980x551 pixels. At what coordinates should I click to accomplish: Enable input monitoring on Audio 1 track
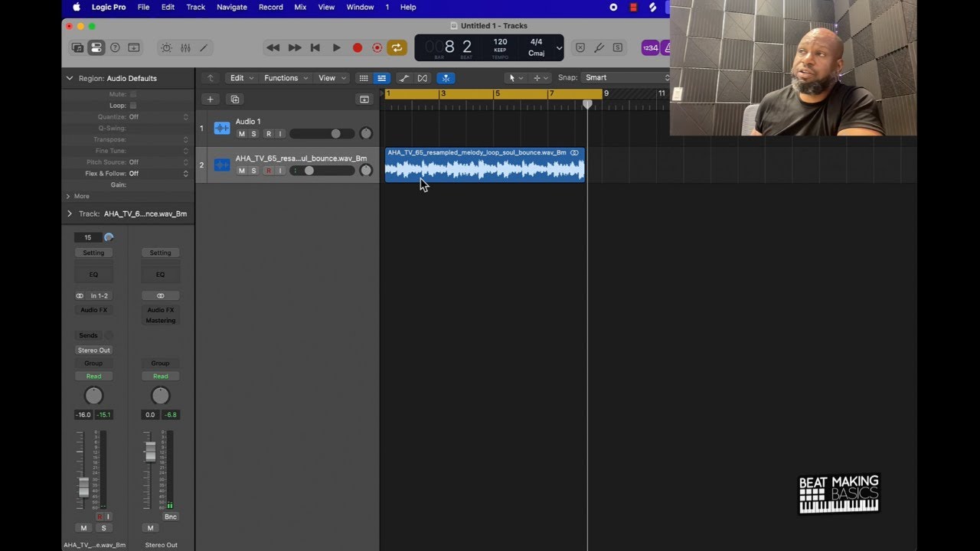(280, 134)
